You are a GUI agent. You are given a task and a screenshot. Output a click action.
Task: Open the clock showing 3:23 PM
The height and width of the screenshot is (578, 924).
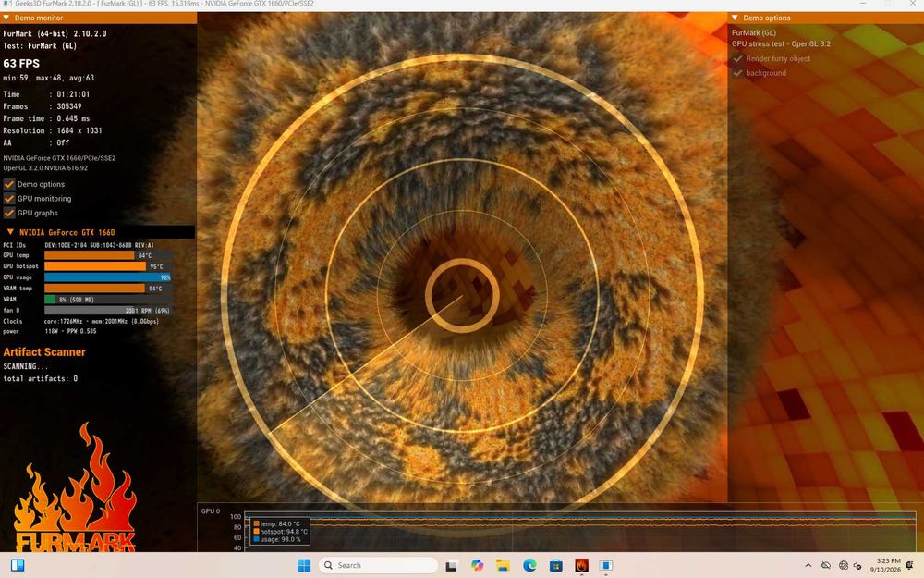click(x=885, y=565)
